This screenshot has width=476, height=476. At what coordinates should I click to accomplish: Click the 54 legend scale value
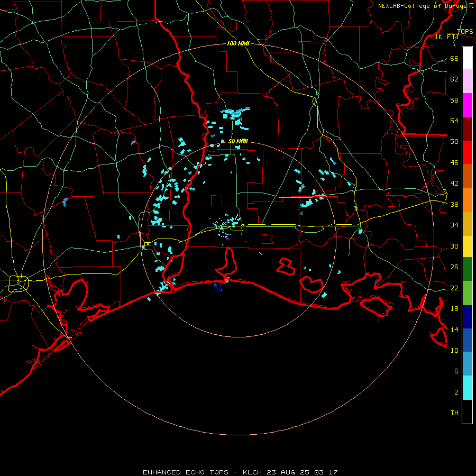(x=454, y=121)
